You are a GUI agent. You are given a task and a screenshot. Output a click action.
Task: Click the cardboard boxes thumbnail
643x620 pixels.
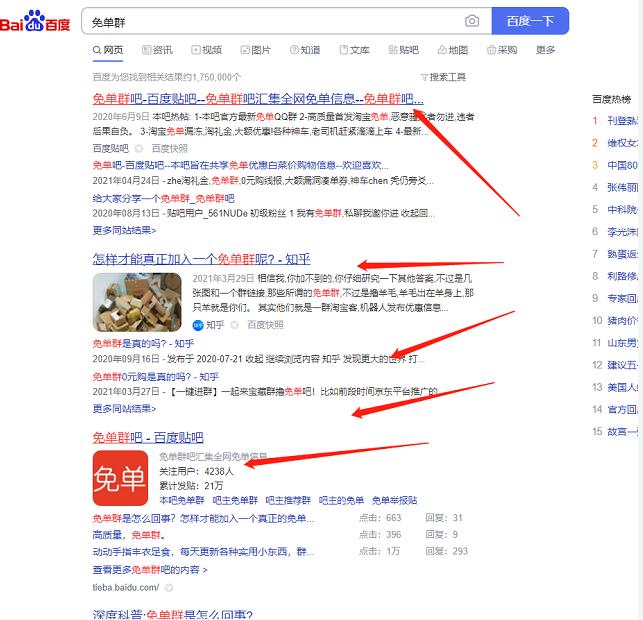point(137,302)
